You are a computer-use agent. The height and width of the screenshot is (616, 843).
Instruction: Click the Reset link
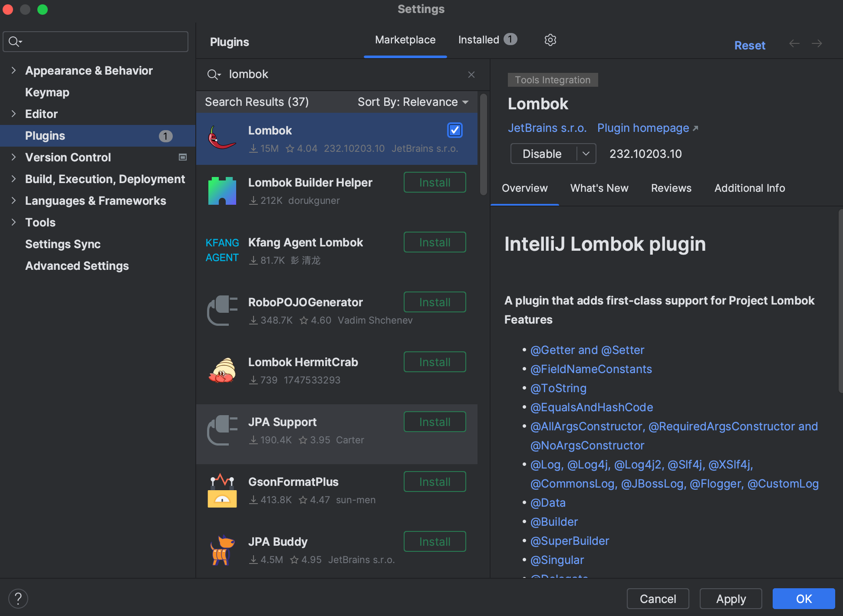750,46
